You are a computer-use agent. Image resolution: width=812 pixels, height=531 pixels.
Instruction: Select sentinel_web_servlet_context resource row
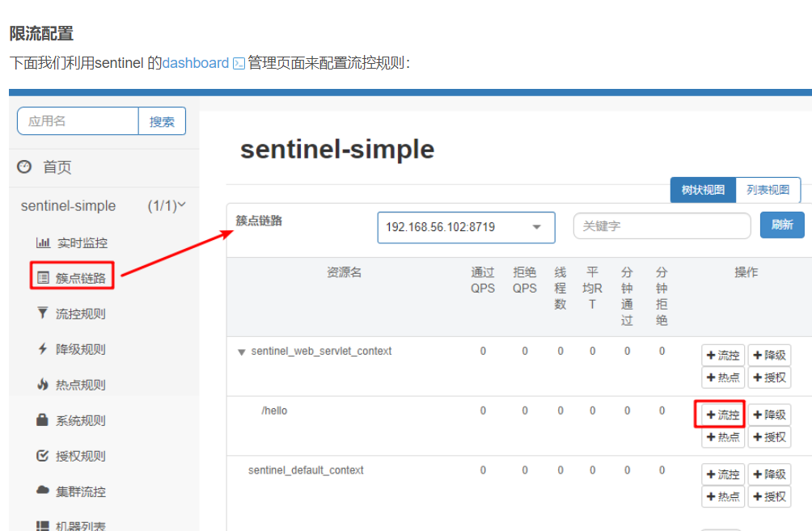tap(519, 366)
